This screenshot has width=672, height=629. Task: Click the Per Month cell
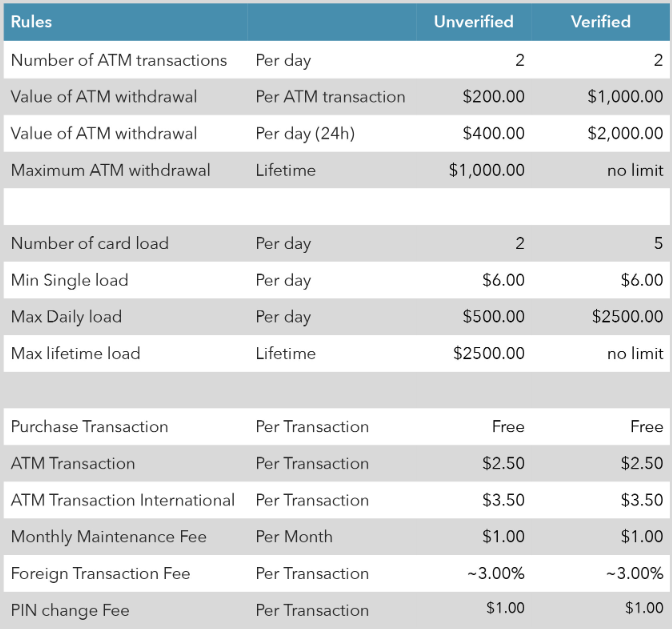point(294,537)
